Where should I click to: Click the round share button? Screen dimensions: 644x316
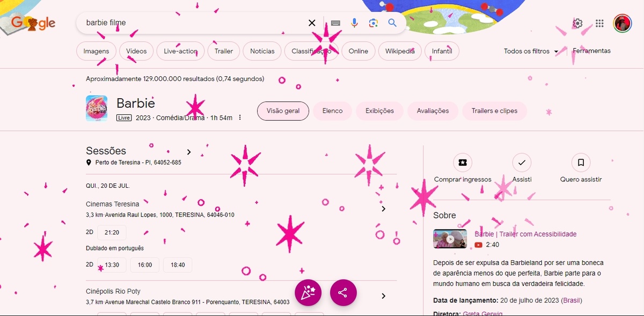click(343, 293)
